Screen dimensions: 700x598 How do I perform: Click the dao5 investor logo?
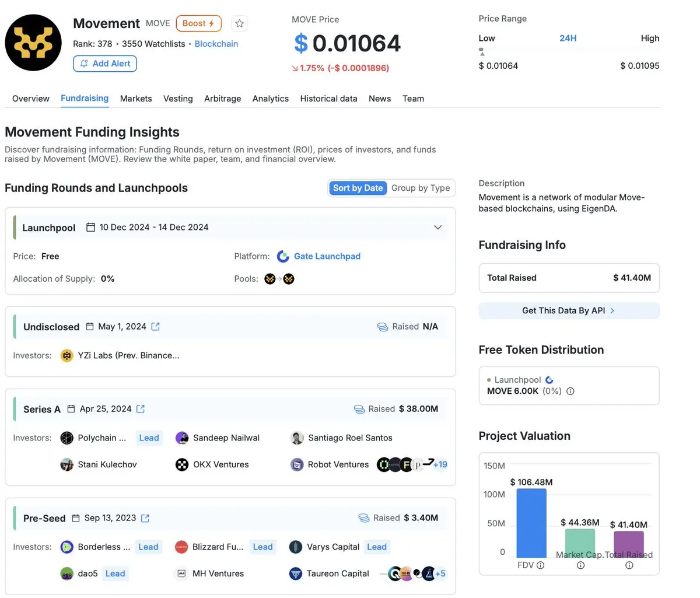coord(66,574)
